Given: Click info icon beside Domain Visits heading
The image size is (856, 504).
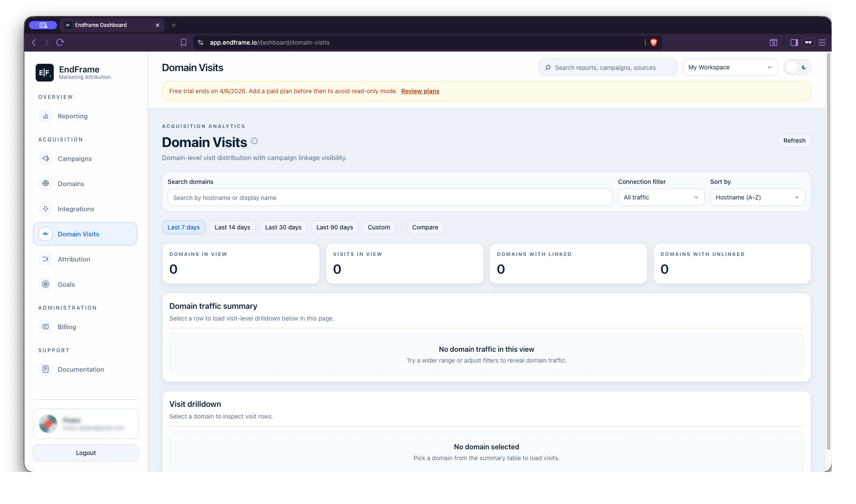Looking at the screenshot, I should tap(254, 141).
